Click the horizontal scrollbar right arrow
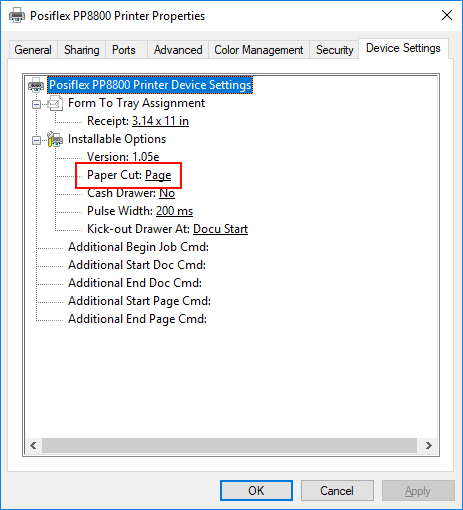The width and height of the screenshot is (463, 510). pyautogui.click(x=429, y=446)
